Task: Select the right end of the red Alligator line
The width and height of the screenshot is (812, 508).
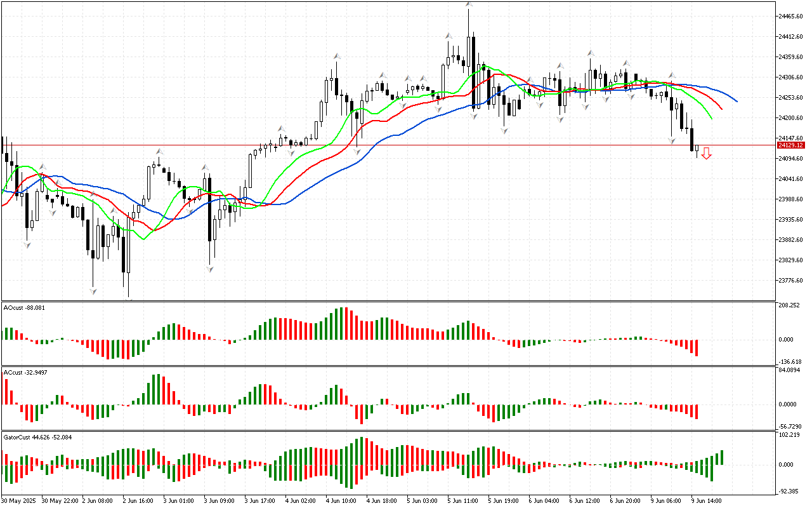Action: [721, 108]
